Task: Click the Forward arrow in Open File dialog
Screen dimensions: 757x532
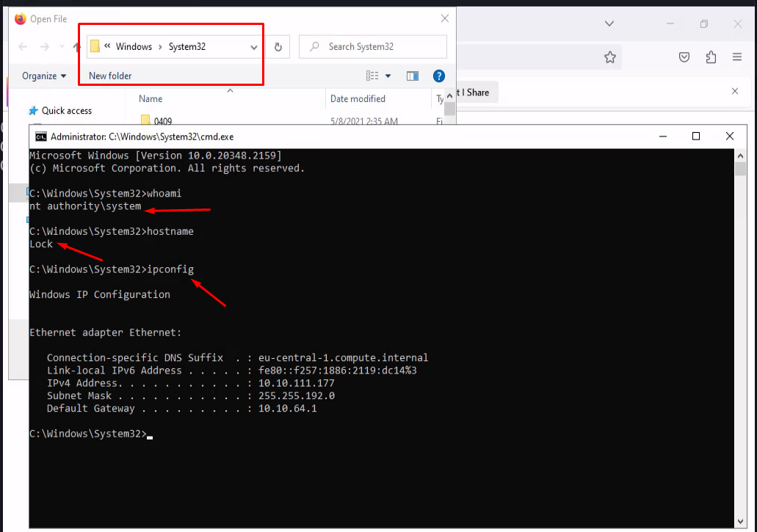Action: click(44, 47)
